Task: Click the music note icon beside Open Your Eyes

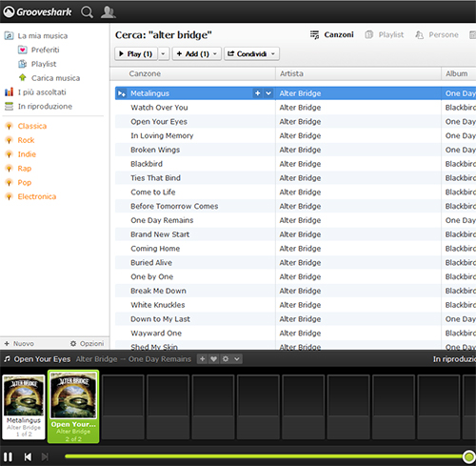Action: (7, 359)
